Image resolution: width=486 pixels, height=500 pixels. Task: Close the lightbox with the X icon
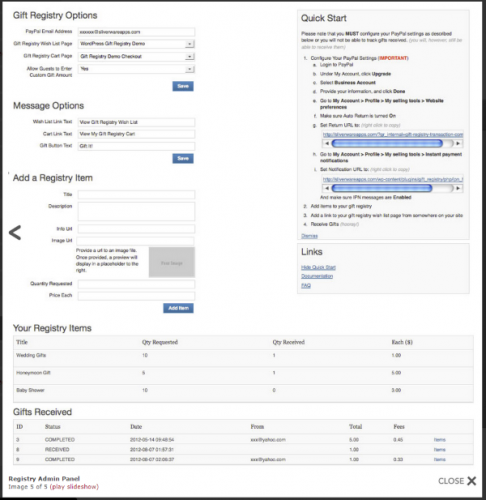tap(472, 481)
